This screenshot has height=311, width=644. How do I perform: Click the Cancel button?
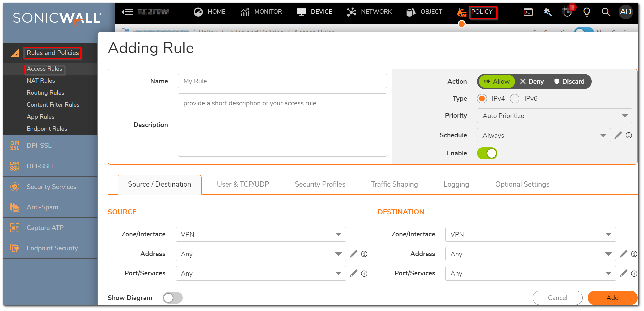click(x=558, y=298)
